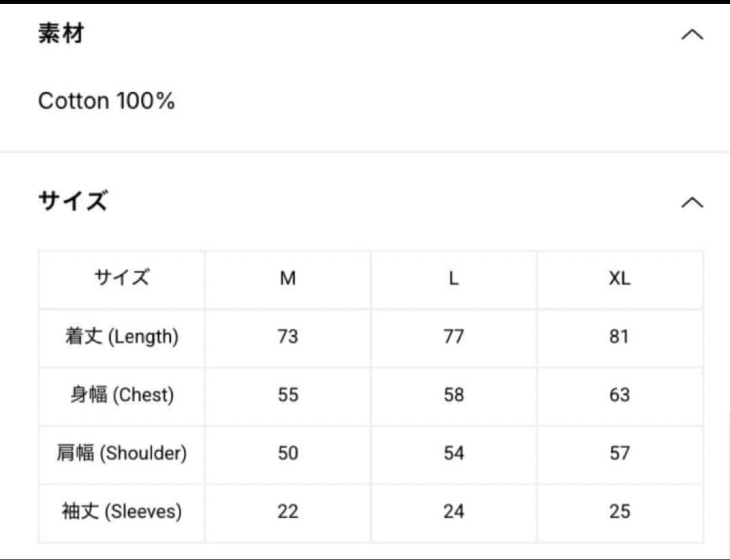Click the M length value 73
This screenshot has width=730, height=560.
coord(288,336)
